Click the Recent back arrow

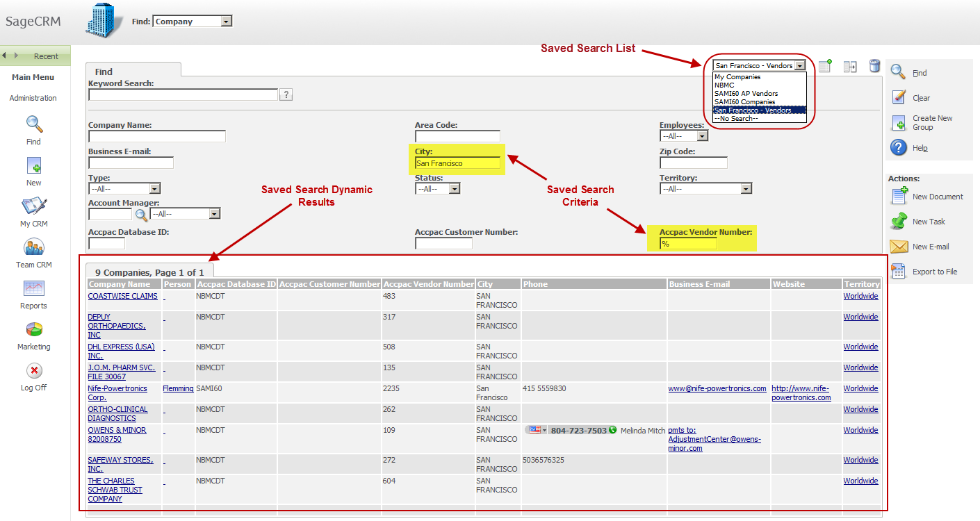[6, 56]
